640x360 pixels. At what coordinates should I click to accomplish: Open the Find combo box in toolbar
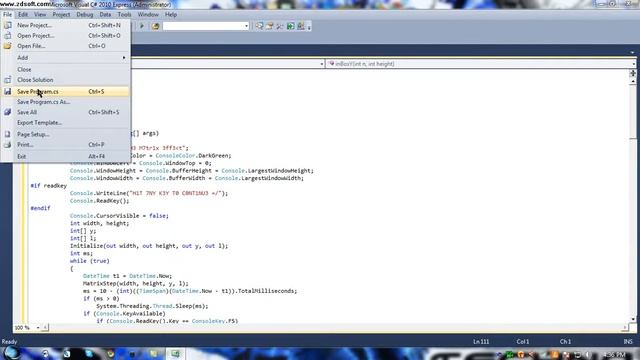[206, 26]
